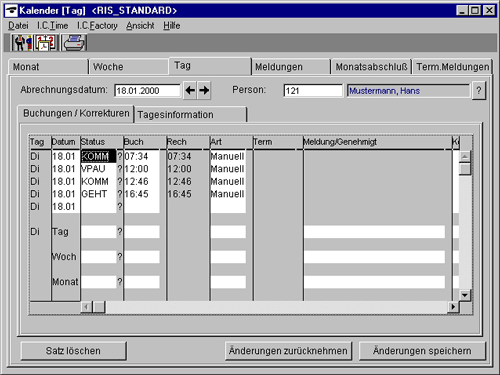Open status lookup for VPAU row
500x375 pixels.
120,169
